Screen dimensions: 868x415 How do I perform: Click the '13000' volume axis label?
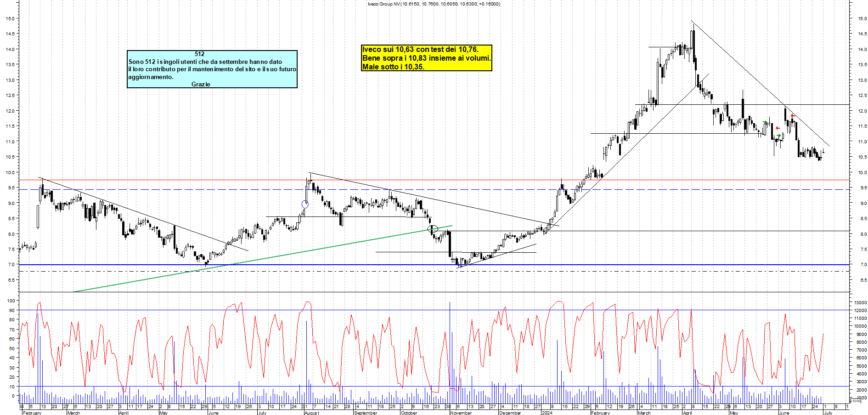[x=860, y=302]
